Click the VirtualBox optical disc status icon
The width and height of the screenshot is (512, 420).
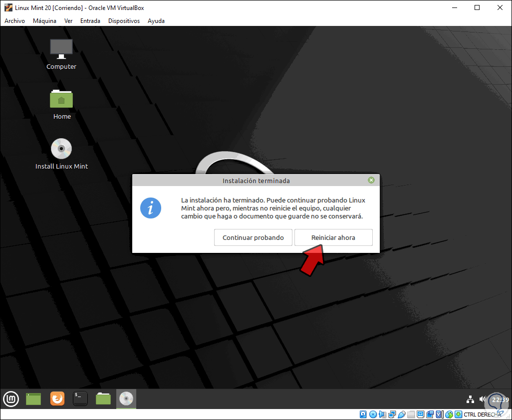coord(373,415)
